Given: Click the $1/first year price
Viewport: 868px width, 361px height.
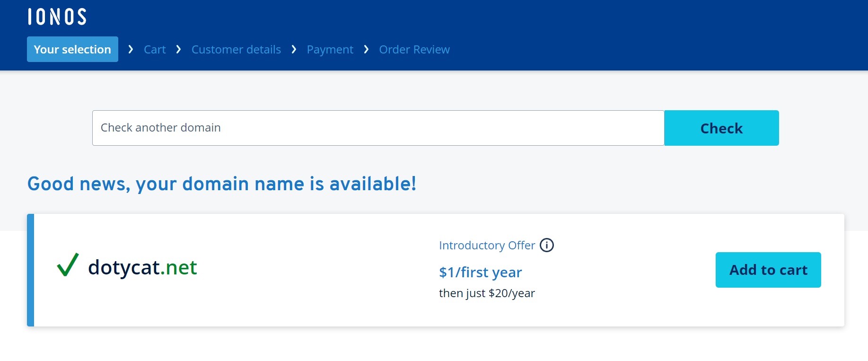Looking at the screenshot, I should point(480,272).
